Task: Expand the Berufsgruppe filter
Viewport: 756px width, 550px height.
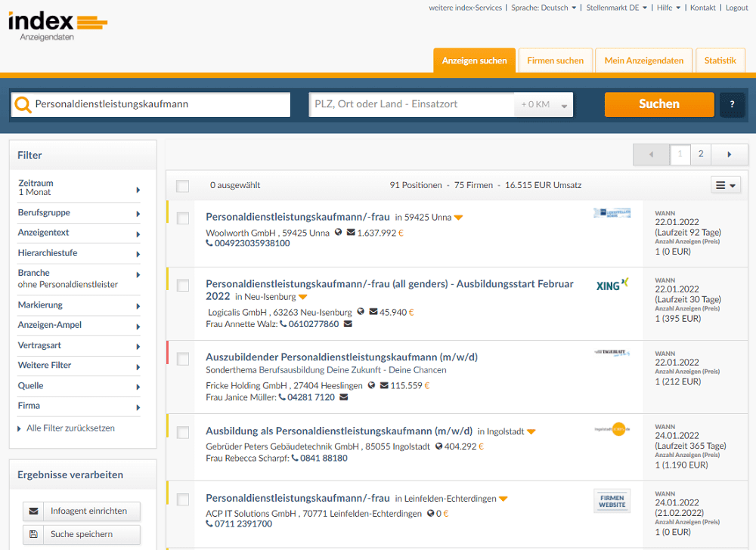Action: [x=79, y=213]
